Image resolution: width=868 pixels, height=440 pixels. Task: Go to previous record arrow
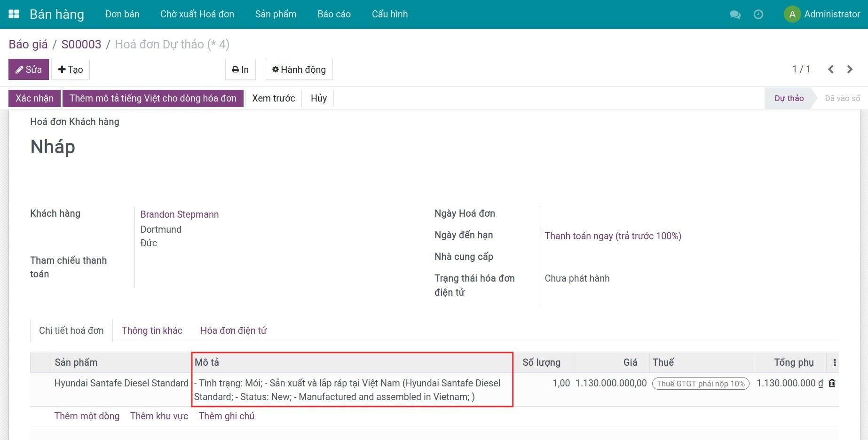point(831,70)
